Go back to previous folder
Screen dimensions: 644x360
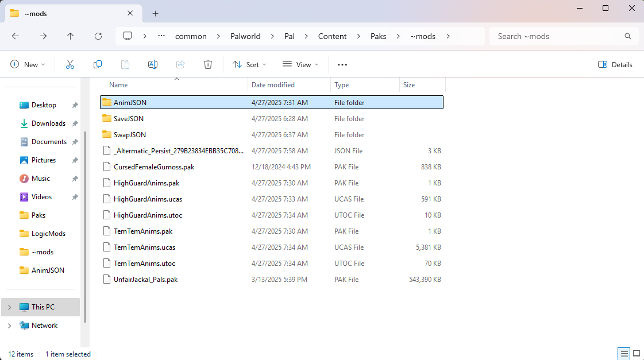[16, 36]
